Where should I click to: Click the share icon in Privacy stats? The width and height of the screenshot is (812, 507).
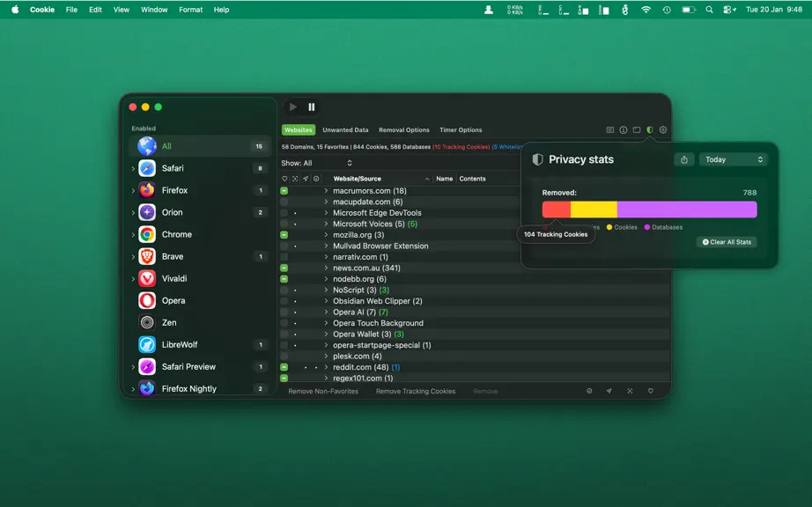pyautogui.click(x=684, y=159)
